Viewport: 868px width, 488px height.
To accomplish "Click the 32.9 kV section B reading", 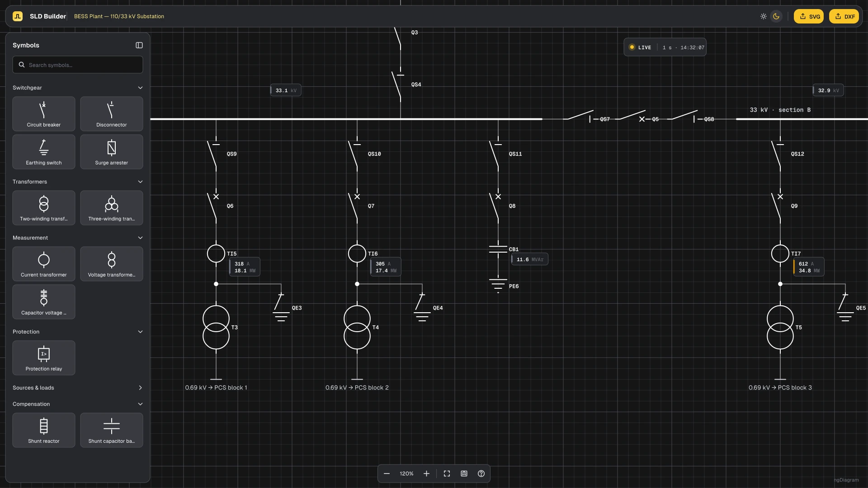I will coord(828,90).
